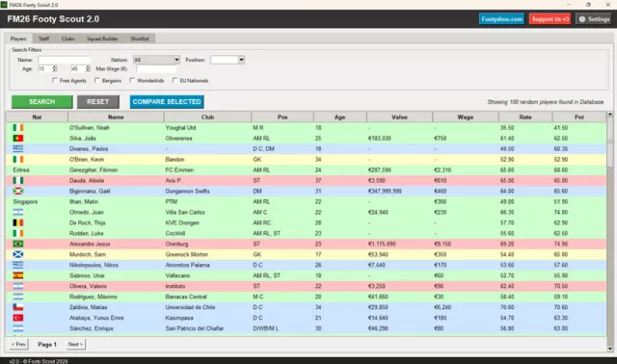Sort by the Pot column header
This screenshot has width=617, height=364.
pyautogui.click(x=579, y=117)
